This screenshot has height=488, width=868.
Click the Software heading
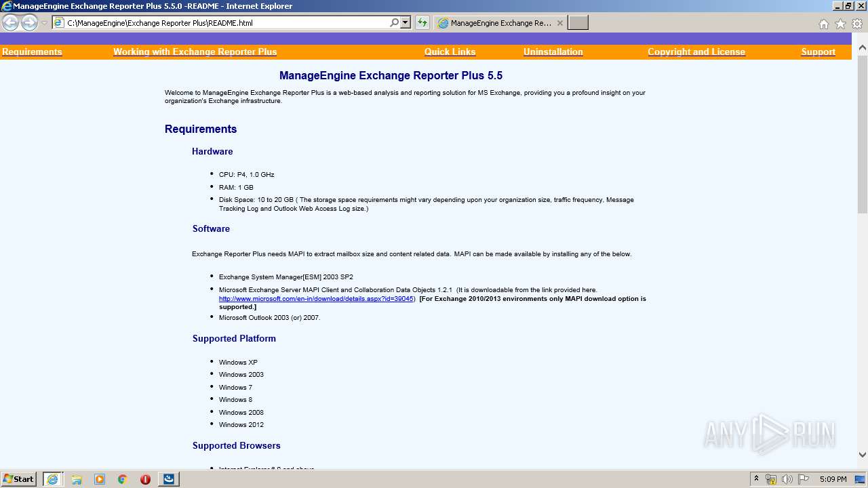pyautogui.click(x=211, y=229)
